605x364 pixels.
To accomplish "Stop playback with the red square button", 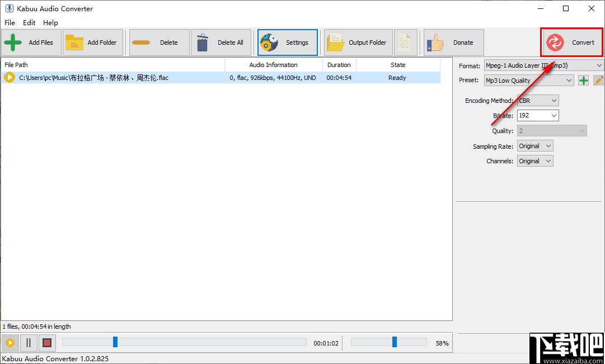I will click(x=47, y=343).
